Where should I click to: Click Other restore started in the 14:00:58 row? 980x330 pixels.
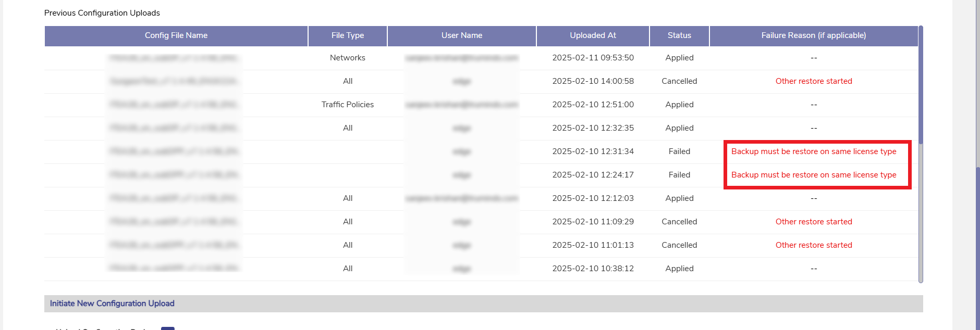(x=814, y=81)
